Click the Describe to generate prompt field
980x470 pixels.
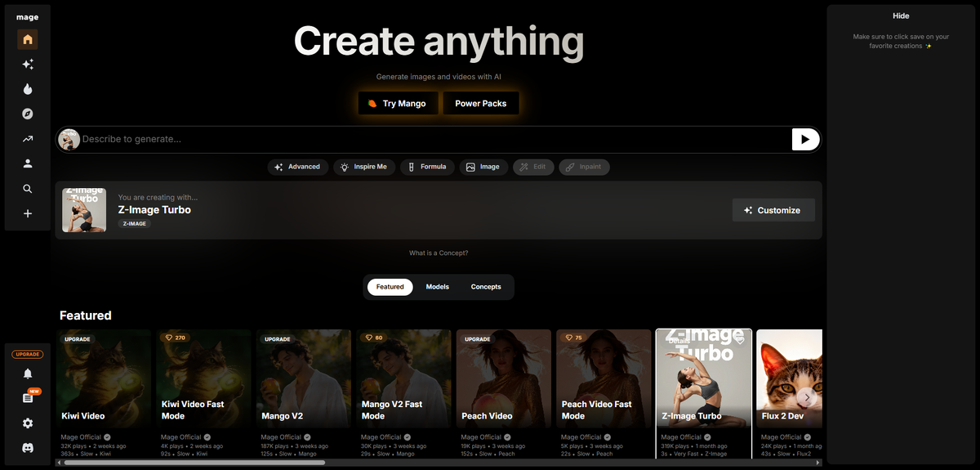point(435,139)
